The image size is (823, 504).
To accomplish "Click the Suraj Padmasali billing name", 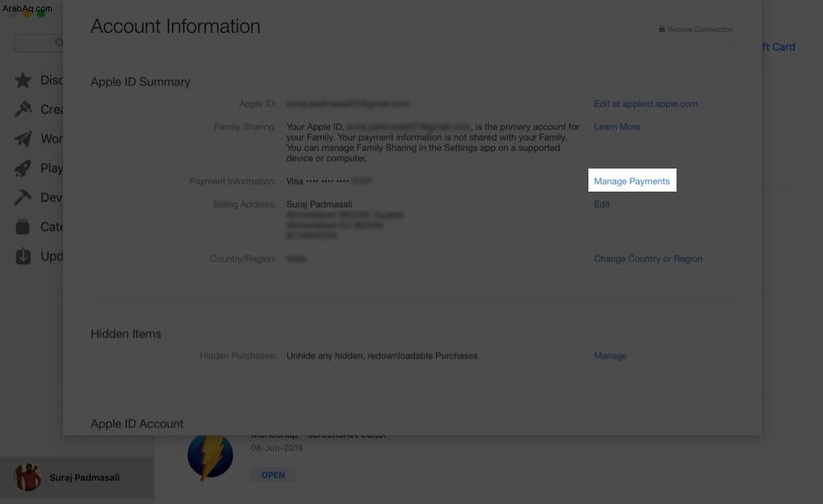I will [x=319, y=204].
